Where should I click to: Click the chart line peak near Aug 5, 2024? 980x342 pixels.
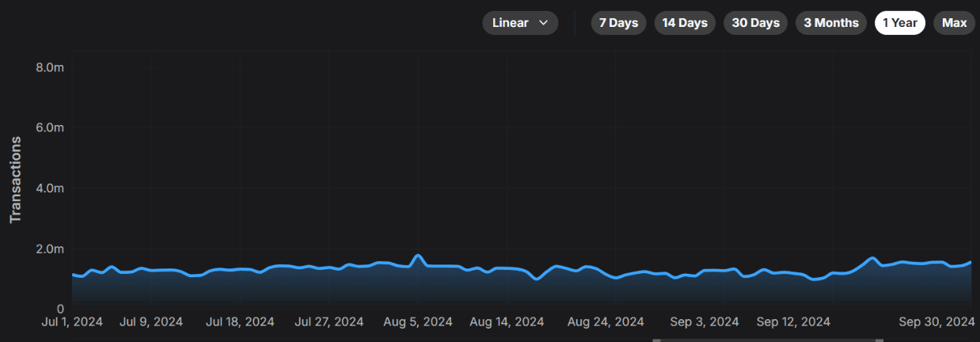tap(418, 256)
